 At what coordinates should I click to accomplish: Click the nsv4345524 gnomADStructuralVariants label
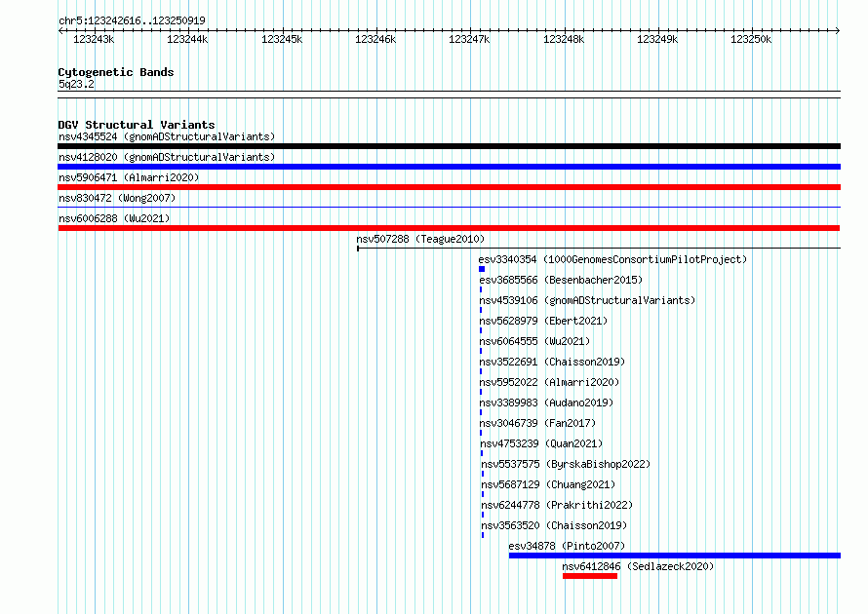pyautogui.click(x=167, y=136)
